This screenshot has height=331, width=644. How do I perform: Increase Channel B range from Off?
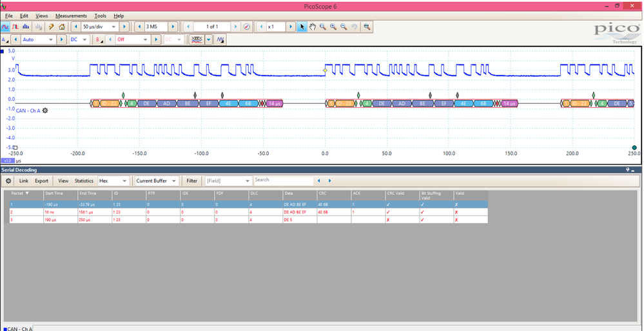[155, 40]
